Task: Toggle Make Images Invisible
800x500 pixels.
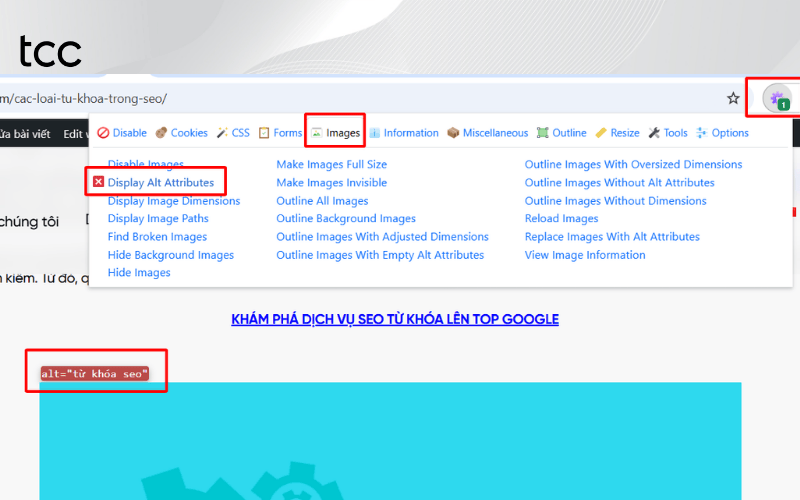Action: 332,182
